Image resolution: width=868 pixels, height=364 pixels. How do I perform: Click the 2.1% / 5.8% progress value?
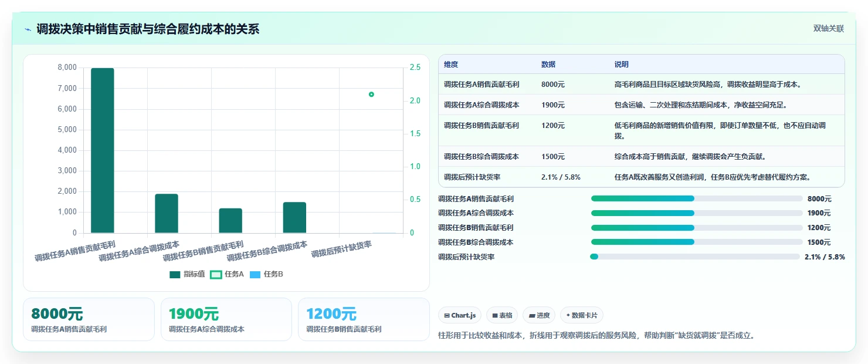coord(825,257)
